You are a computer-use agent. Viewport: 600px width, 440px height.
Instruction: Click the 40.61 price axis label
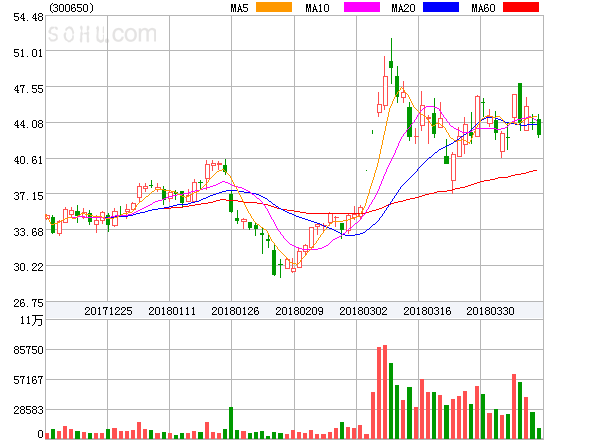[28, 160]
